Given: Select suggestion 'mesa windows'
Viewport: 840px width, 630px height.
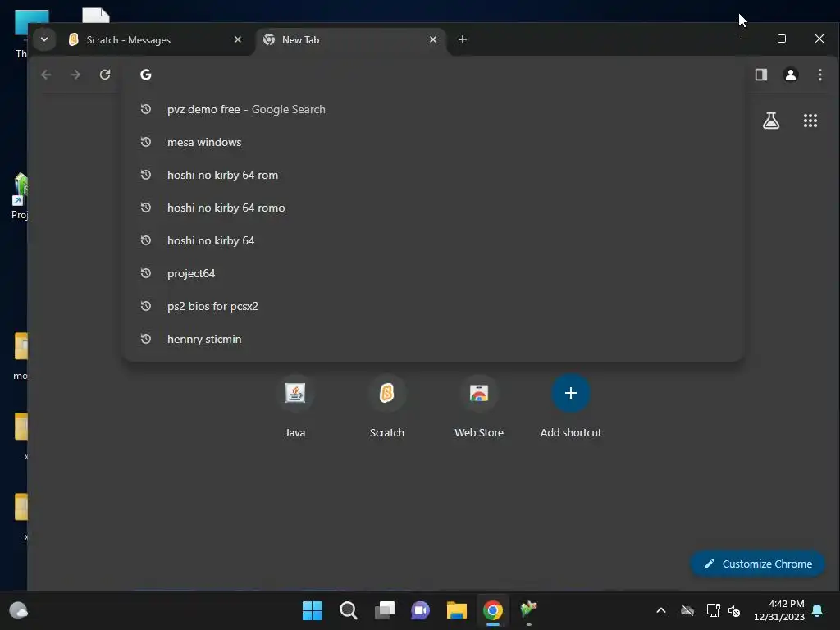Looking at the screenshot, I should pos(433,142).
